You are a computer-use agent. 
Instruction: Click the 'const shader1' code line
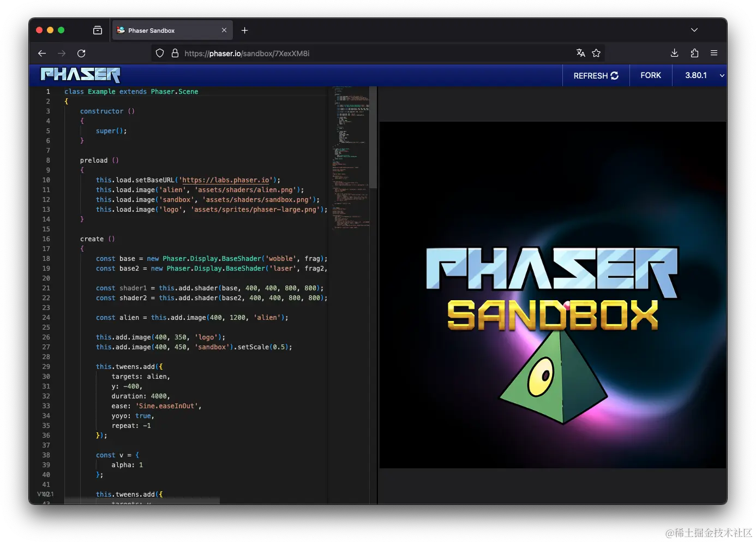pos(210,288)
